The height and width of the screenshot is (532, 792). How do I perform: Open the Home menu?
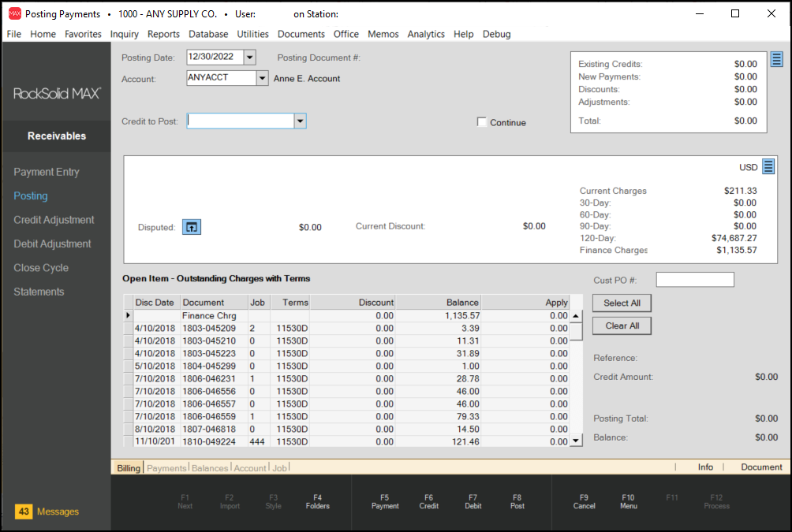point(43,34)
